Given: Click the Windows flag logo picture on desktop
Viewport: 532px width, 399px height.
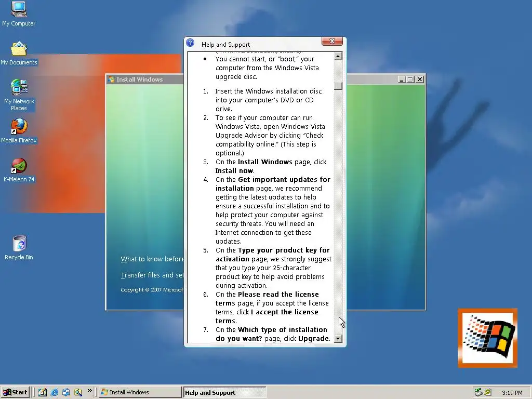Looking at the screenshot, I should pyautogui.click(x=487, y=338).
